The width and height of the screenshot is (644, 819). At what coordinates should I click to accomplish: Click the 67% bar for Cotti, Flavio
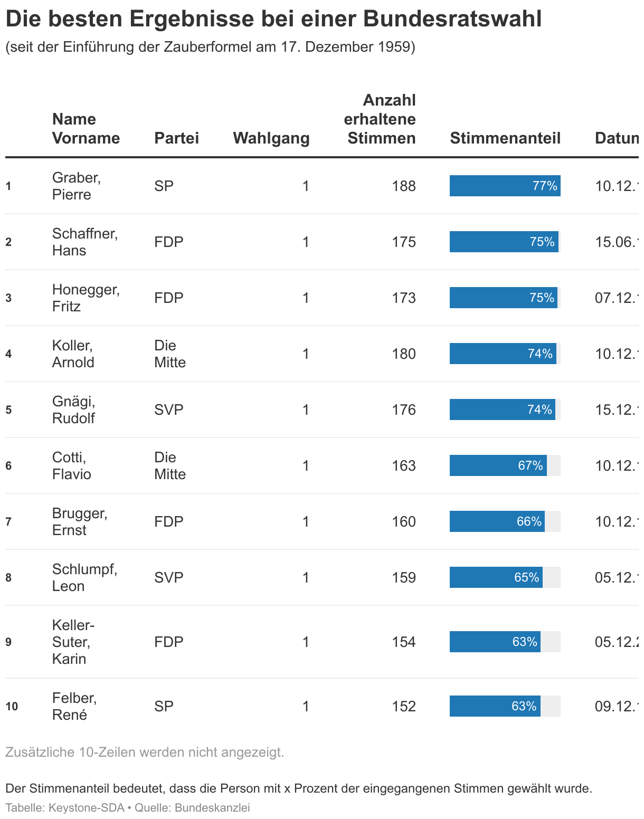[498, 465]
